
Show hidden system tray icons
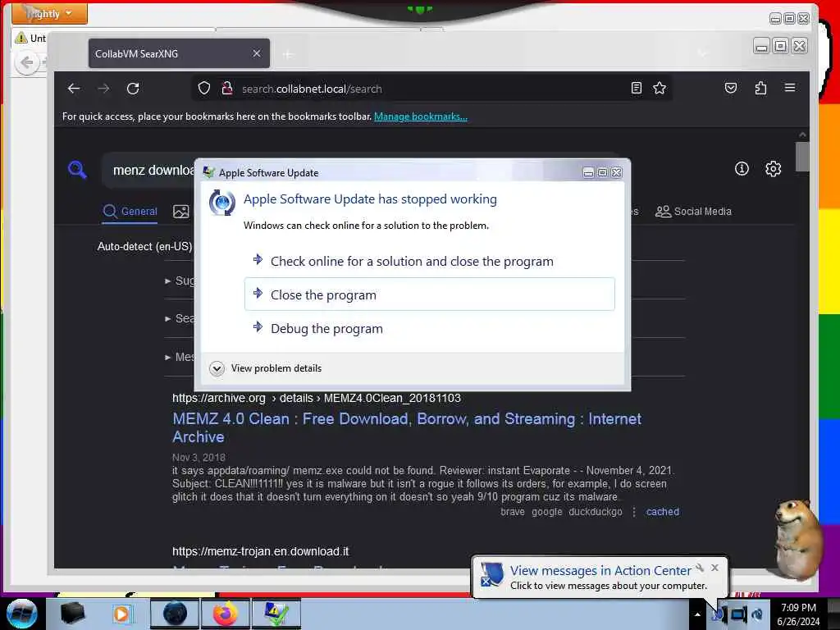(x=697, y=614)
